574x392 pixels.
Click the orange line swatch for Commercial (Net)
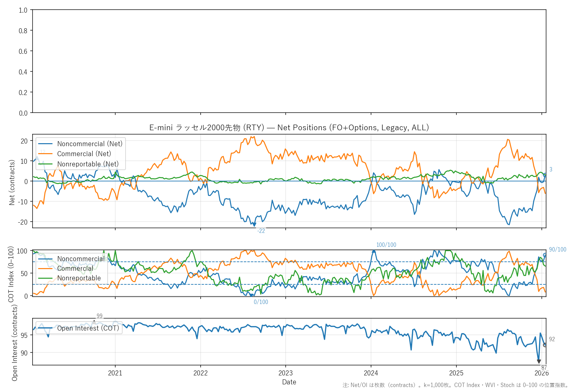[45, 154]
